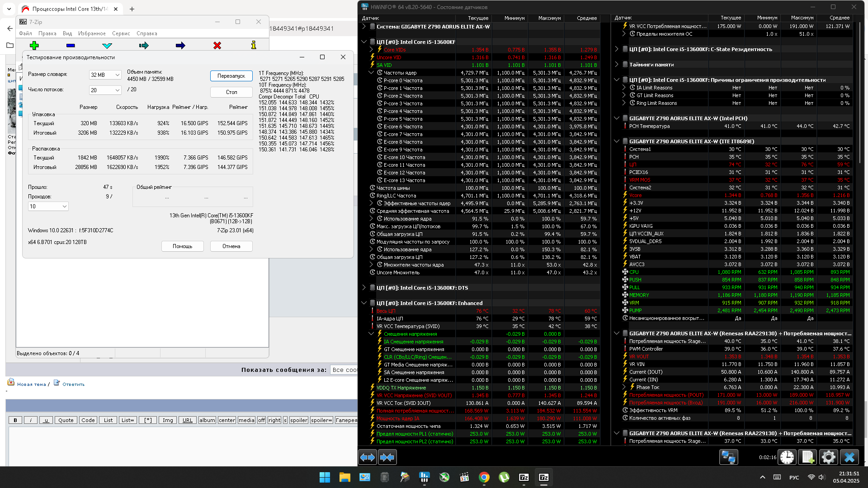Open the Избранное menu in 7-Zip

click(92, 33)
